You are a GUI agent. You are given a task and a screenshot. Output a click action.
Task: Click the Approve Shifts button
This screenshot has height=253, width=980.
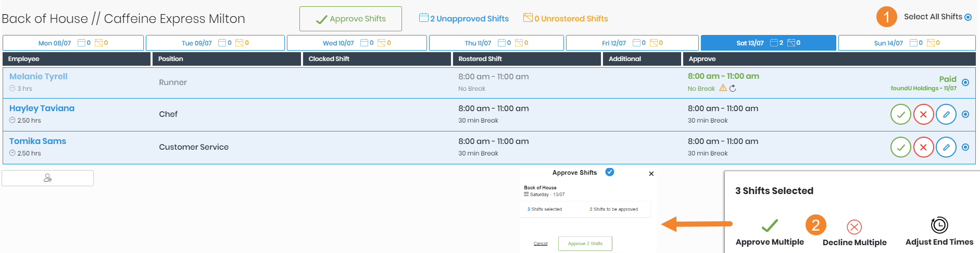pos(350,19)
